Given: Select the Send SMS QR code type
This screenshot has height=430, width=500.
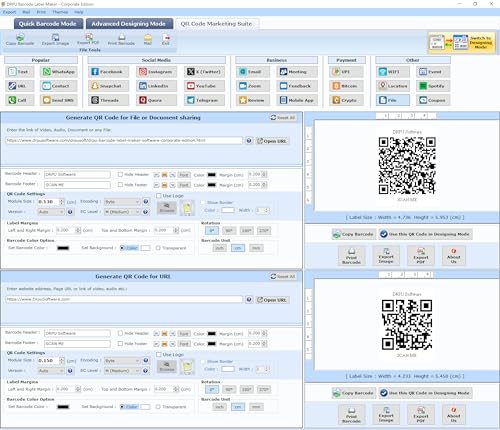Looking at the screenshot, I should pyautogui.click(x=59, y=100).
